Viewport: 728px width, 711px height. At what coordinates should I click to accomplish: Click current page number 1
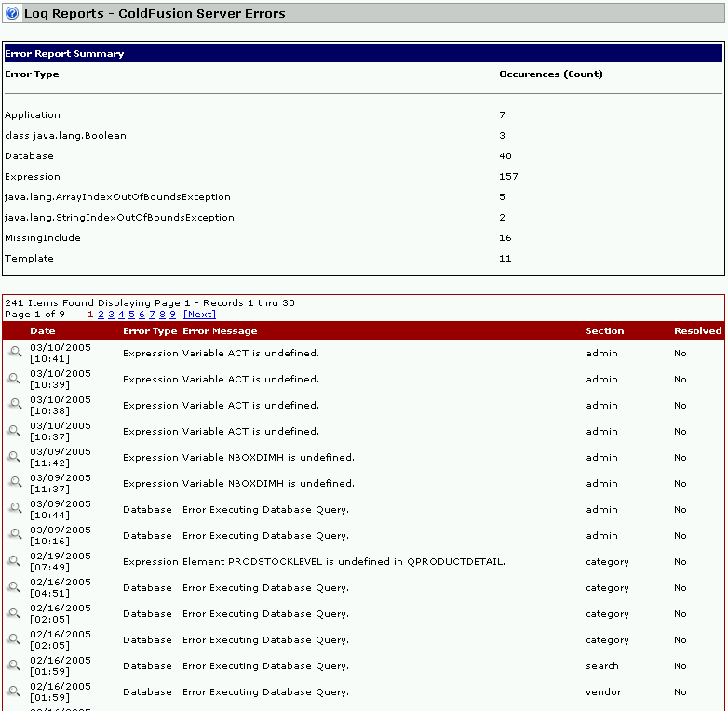tap(90, 315)
